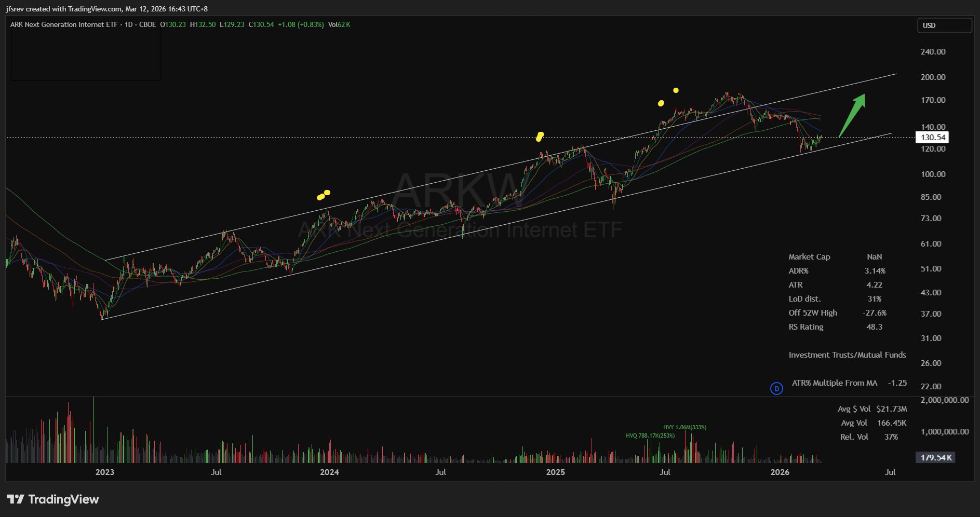Click the Rel. Vol value 37%
The image size is (980, 517).
[891, 437]
